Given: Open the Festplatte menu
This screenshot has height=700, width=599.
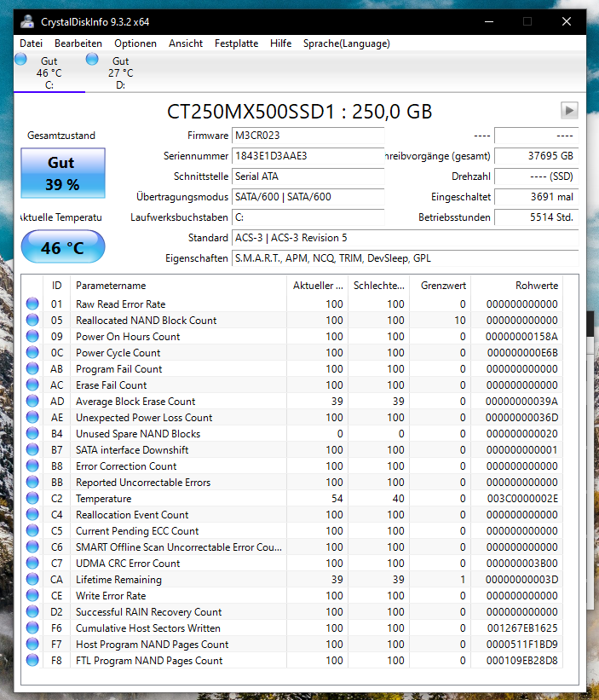Looking at the screenshot, I should [x=236, y=43].
